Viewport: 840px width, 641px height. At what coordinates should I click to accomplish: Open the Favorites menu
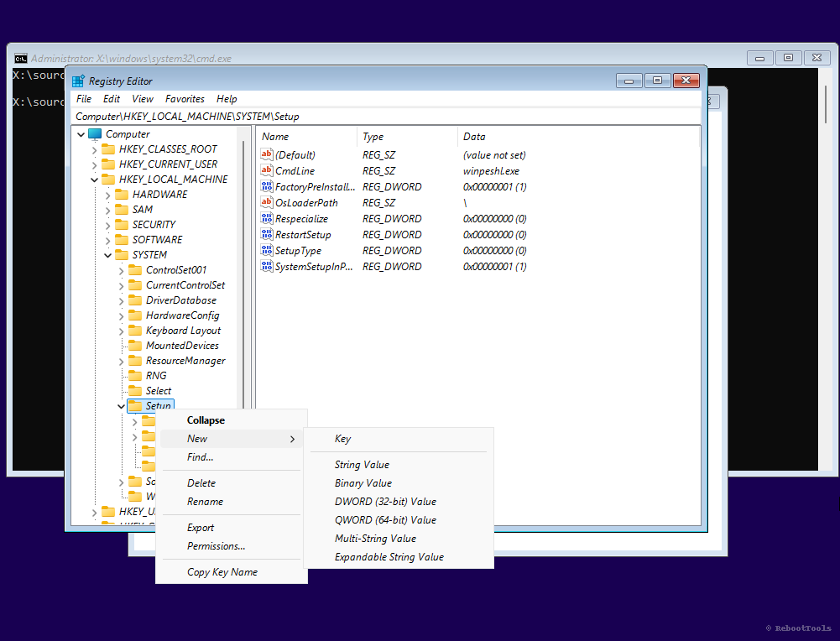click(x=185, y=98)
